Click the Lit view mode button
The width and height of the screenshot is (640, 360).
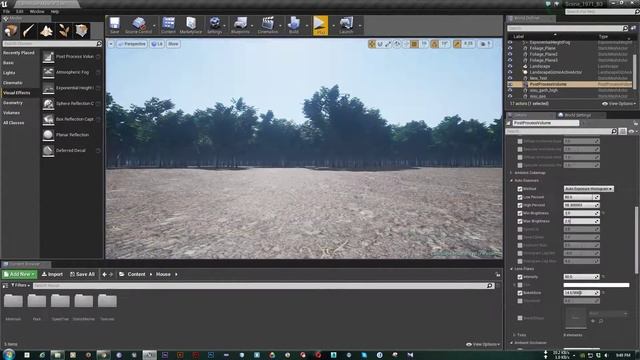pyautogui.click(x=157, y=44)
